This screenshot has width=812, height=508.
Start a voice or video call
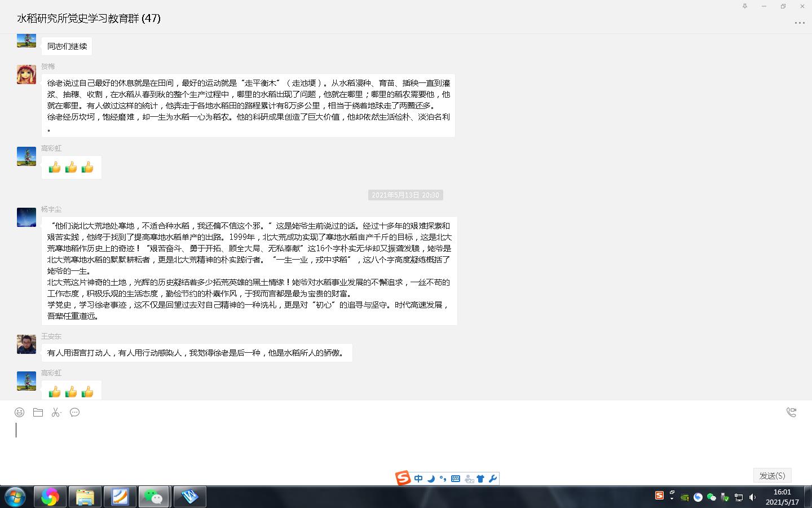pos(791,413)
